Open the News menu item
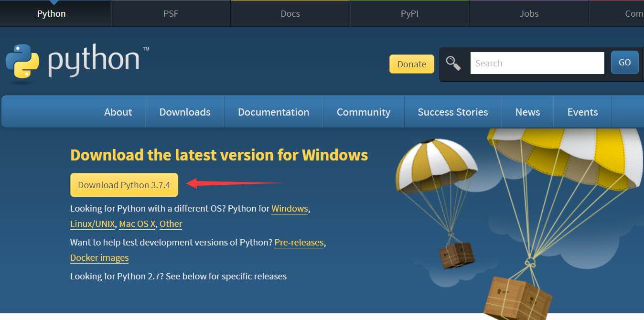The width and height of the screenshot is (644, 320). coord(527,112)
